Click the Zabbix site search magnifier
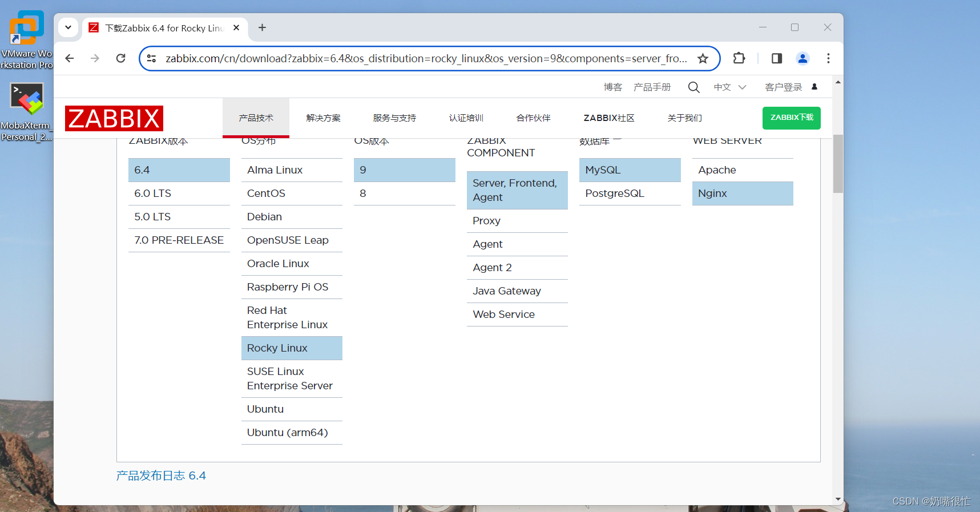This screenshot has height=512, width=980. point(693,87)
